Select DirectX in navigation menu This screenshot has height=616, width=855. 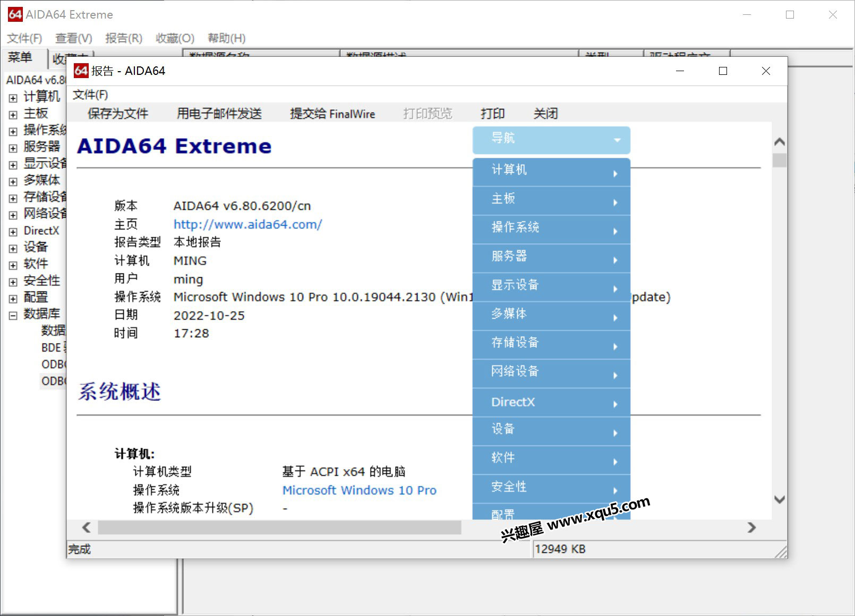[x=551, y=402]
